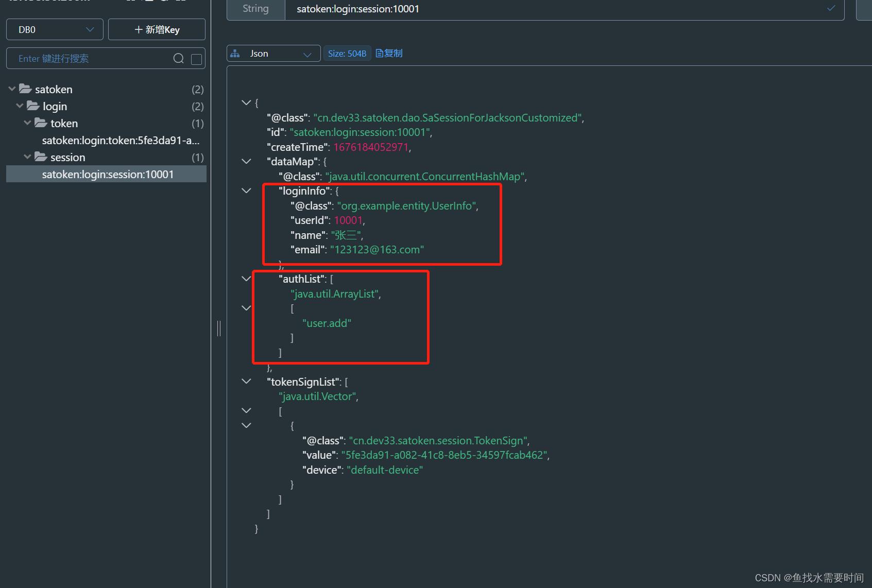Collapse the inner authList array
The width and height of the screenshot is (872, 588).
click(x=246, y=308)
